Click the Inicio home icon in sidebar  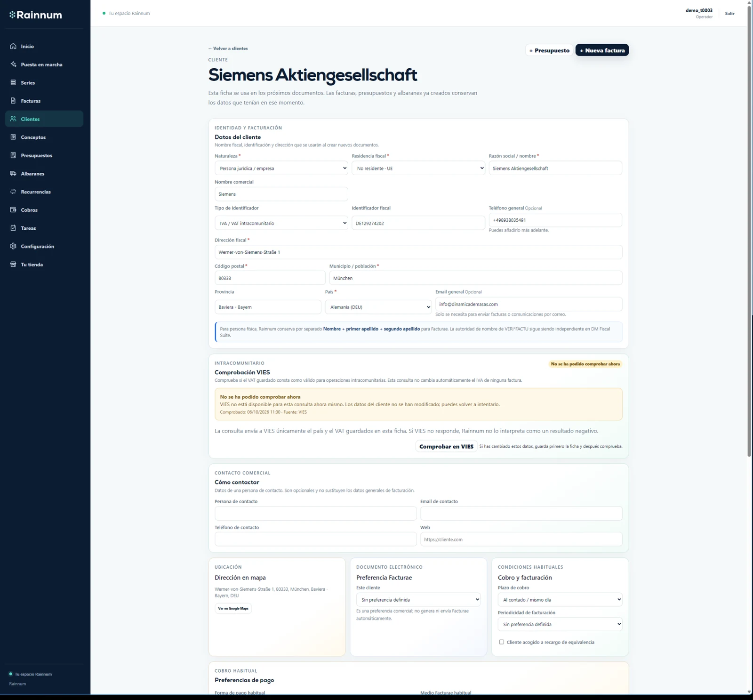click(13, 46)
